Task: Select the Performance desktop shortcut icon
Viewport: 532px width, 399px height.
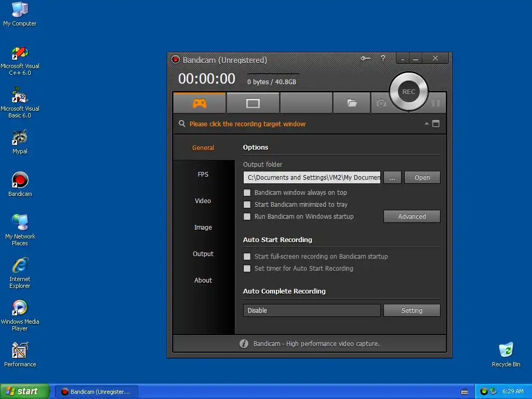Action: [x=20, y=355]
